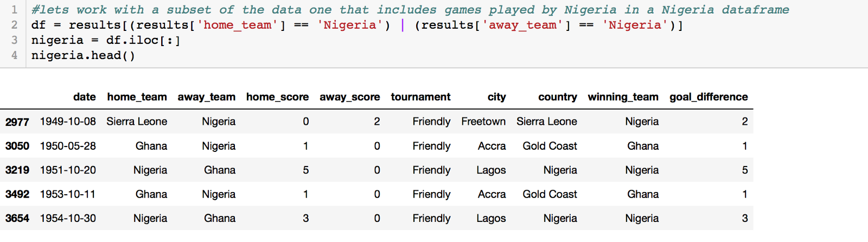
Task: Click the away_team column header
Action: (206, 97)
